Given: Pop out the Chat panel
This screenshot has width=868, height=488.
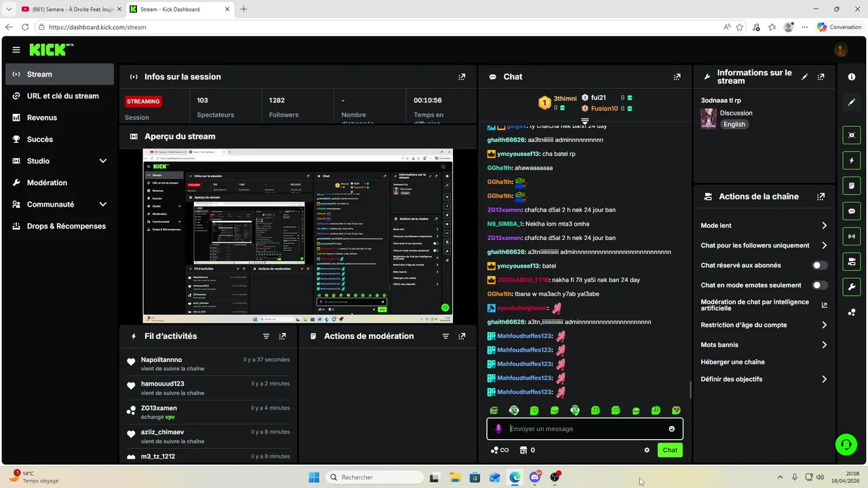Looking at the screenshot, I should point(677,77).
